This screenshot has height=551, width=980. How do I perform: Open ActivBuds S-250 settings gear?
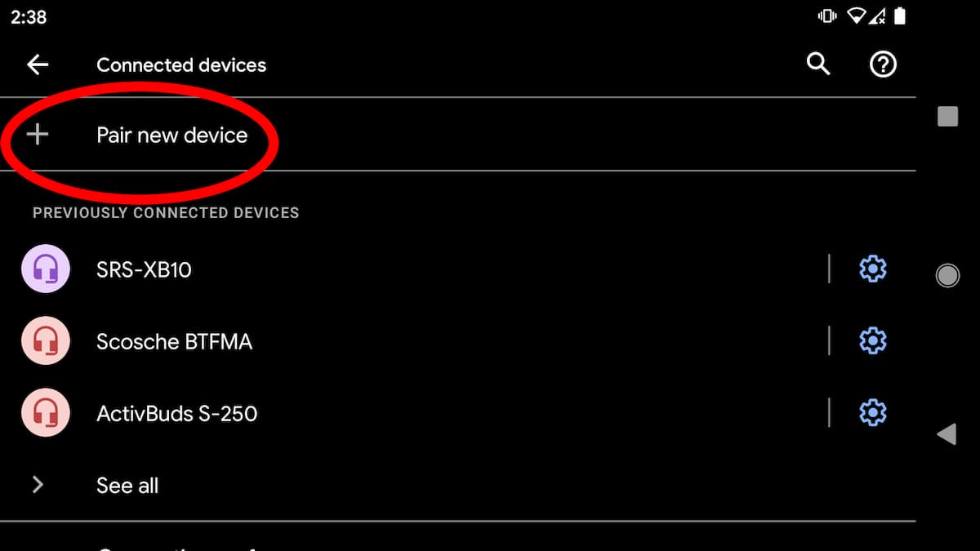point(873,413)
